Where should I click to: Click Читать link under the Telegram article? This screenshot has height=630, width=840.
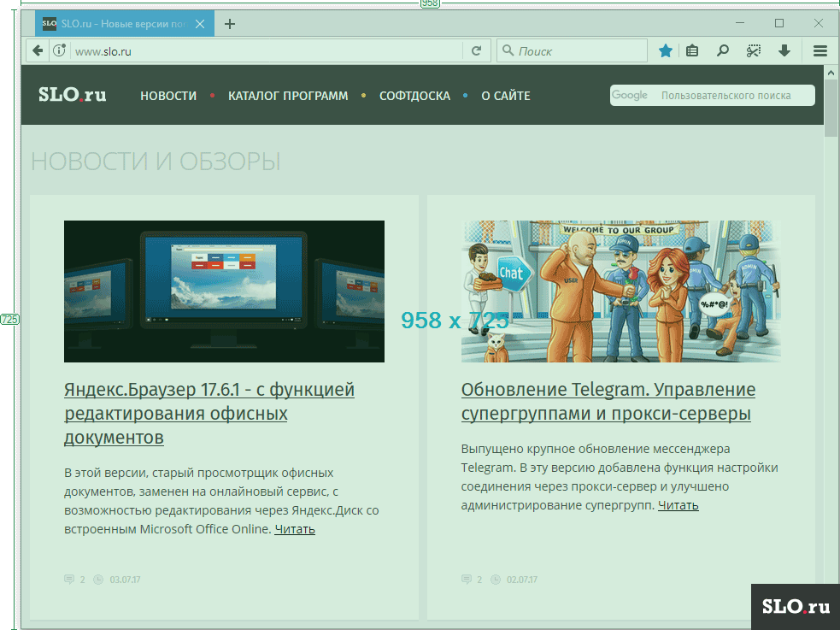click(x=678, y=505)
